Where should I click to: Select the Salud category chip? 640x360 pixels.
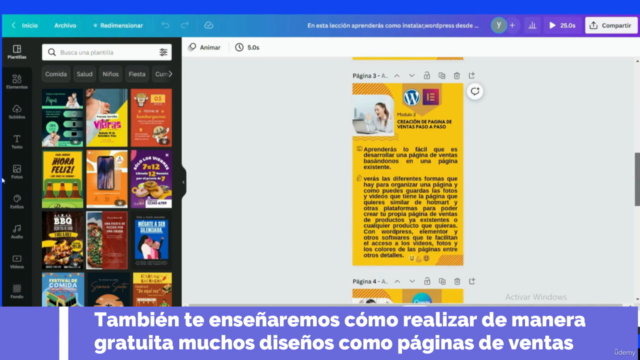click(84, 74)
